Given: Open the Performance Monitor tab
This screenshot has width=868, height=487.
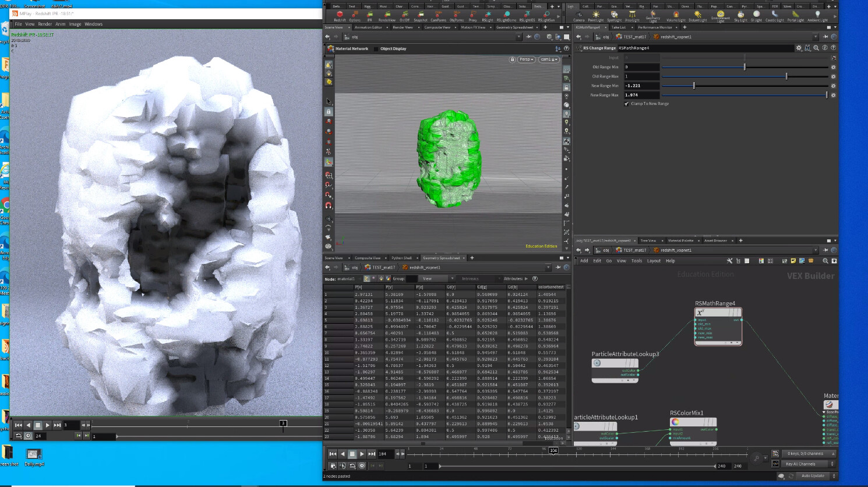Looking at the screenshot, I should [657, 27].
